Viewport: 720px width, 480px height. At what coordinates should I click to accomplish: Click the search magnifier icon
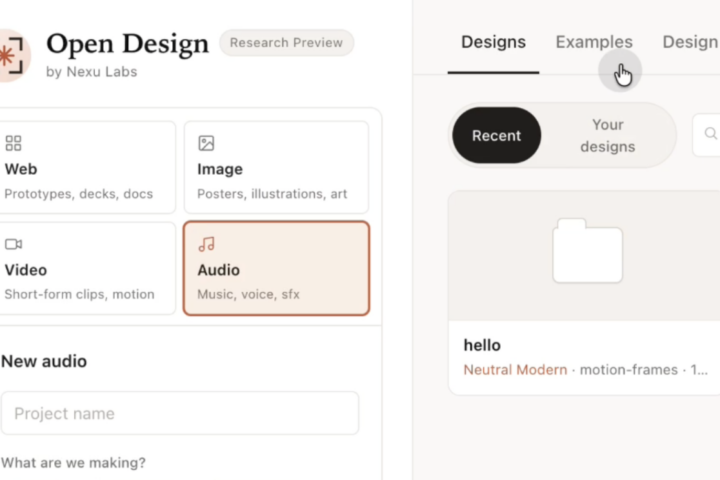click(x=711, y=134)
